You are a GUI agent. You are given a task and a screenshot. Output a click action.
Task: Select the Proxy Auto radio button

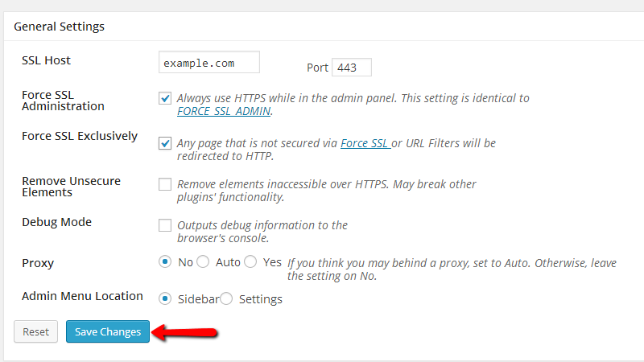(x=203, y=262)
